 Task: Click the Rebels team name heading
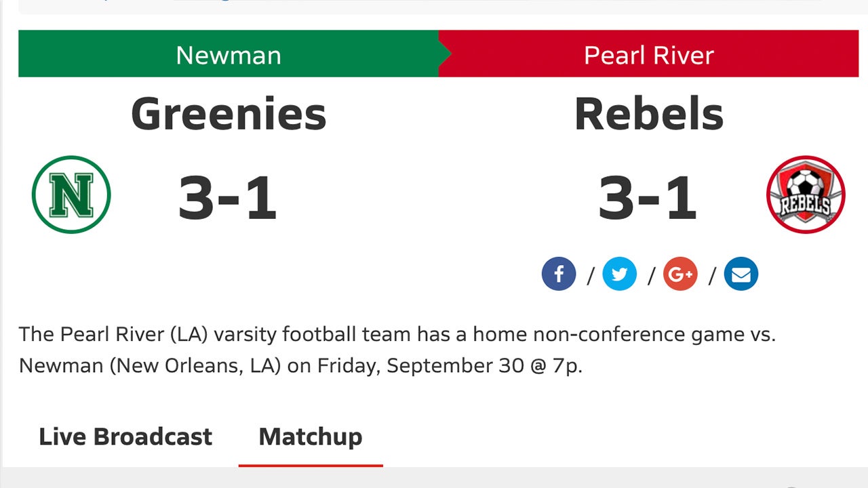[648, 114]
